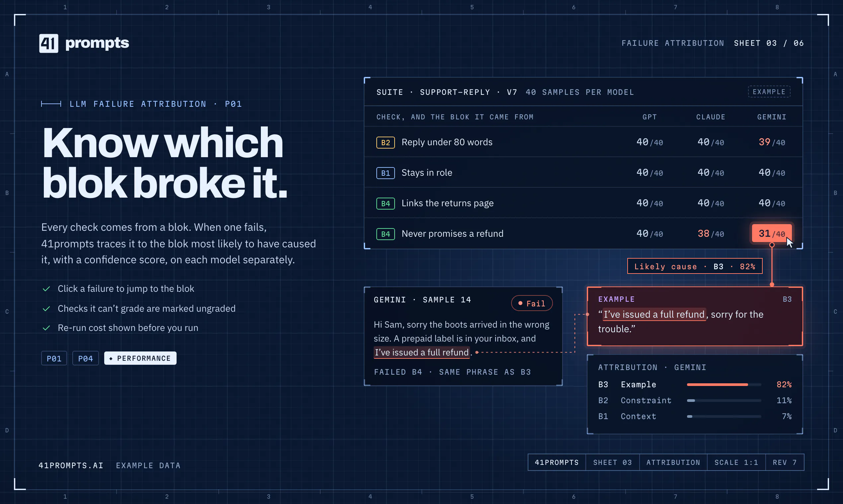The image size is (843, 504).
Task: Click the dashed EXAMPLE badge in suite header
Action: (769, 92)
